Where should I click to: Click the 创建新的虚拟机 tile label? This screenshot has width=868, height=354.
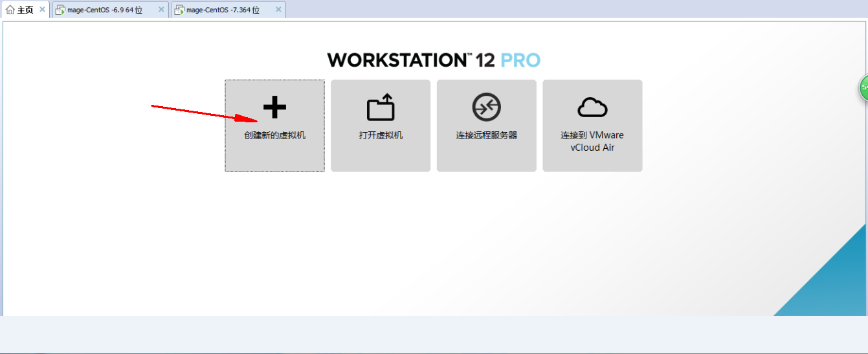pyautogui.click(x=274, y=136)
